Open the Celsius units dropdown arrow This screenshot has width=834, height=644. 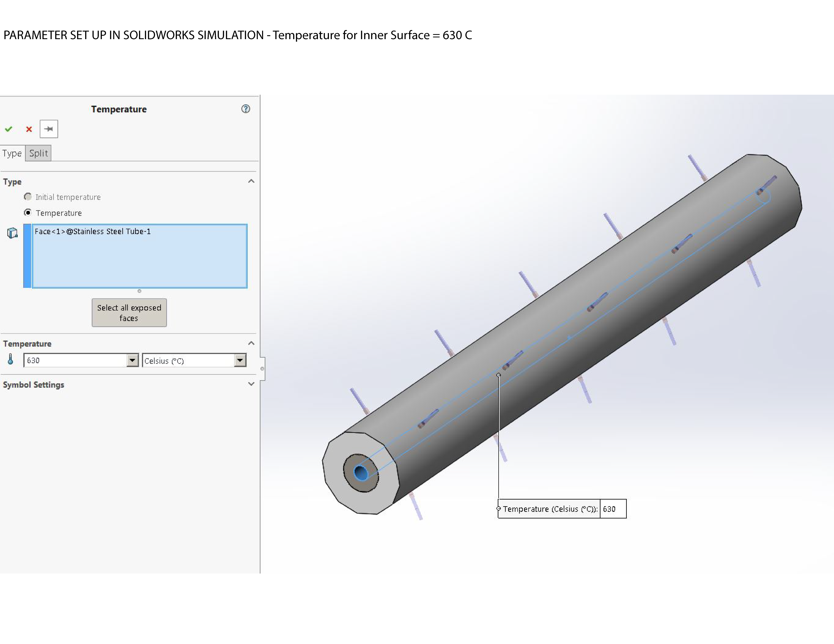point(240,360)
